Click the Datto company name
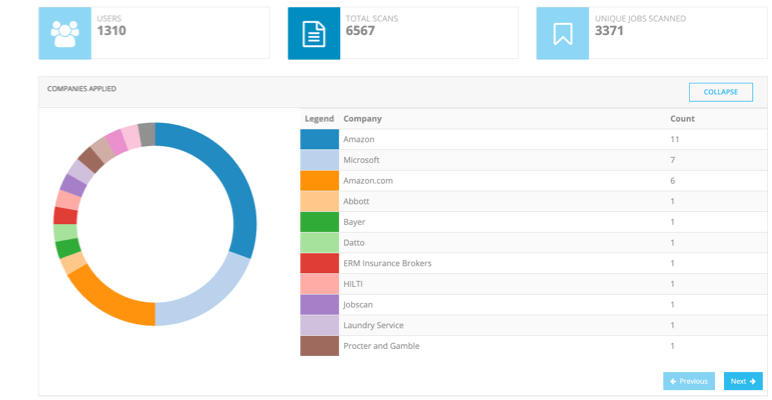772x400 pixels. (x=354, y=243)
